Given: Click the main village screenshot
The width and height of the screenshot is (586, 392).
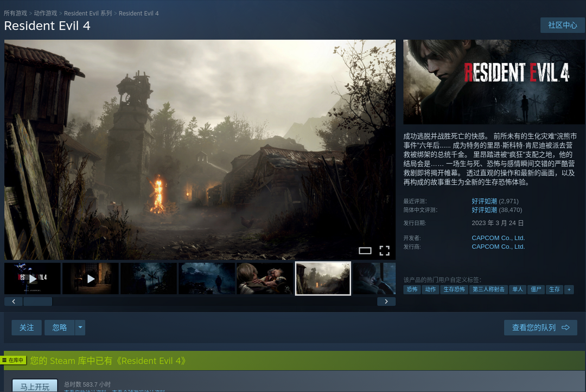Looking at the screenshot, I should click(200, 149).
